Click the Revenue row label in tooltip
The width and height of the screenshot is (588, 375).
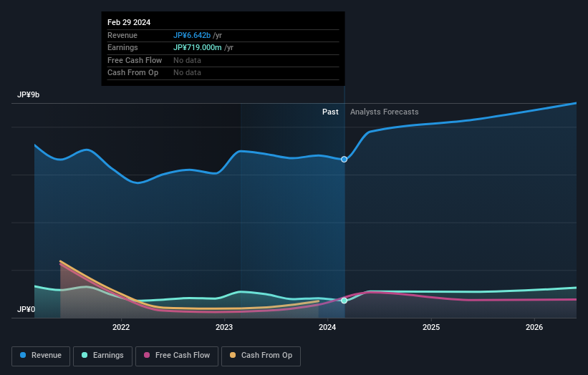coord(122,35)
